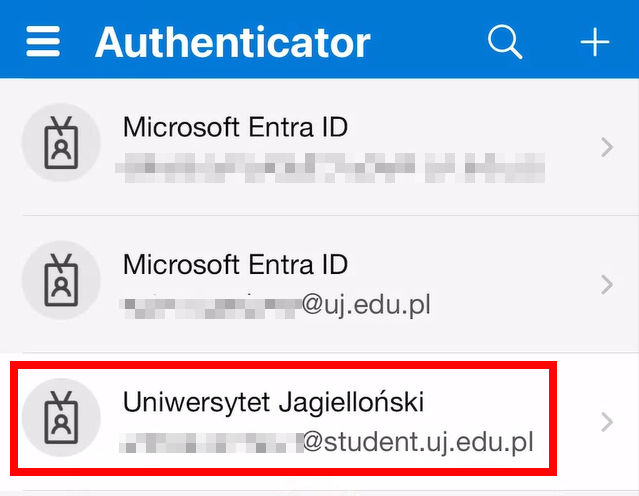Tap badge icon of first Microsoft Entra ID
This screenshot has width=639, height=496.
point(61,142)
